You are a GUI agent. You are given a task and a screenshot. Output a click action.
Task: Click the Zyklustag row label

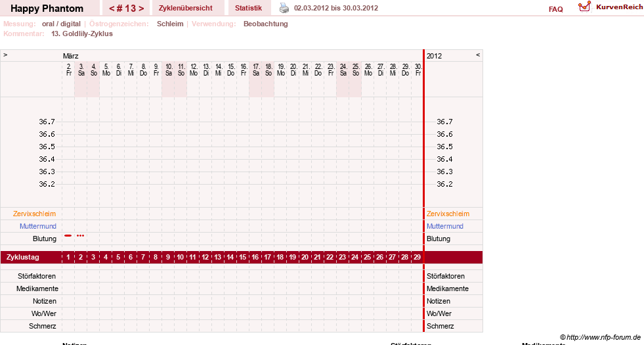point(22,257)
